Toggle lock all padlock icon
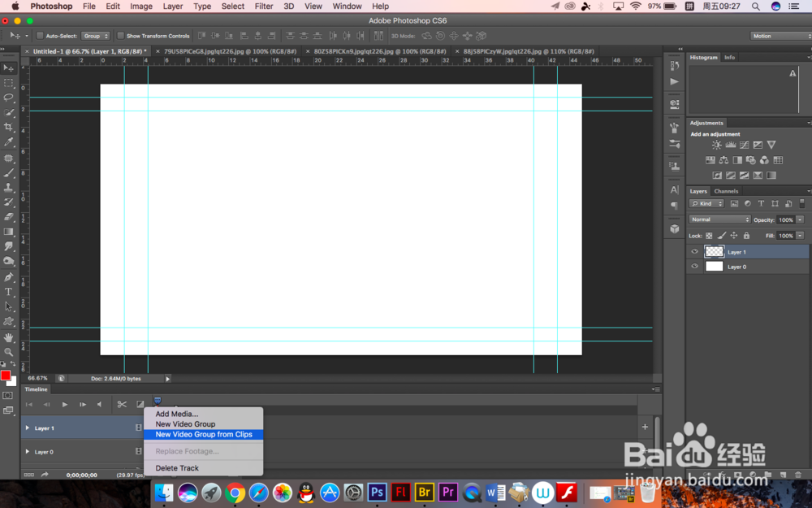812x508 pixels. pos(746,236)
